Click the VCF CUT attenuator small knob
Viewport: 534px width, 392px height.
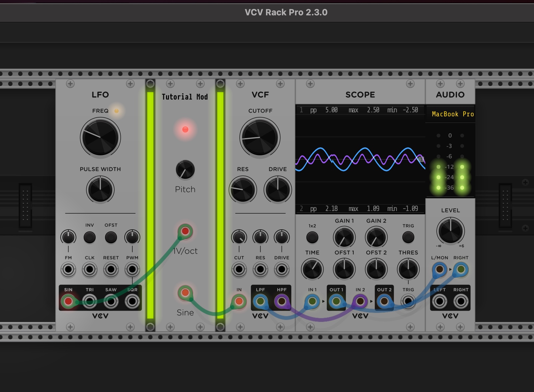click(x=239, y=237)
